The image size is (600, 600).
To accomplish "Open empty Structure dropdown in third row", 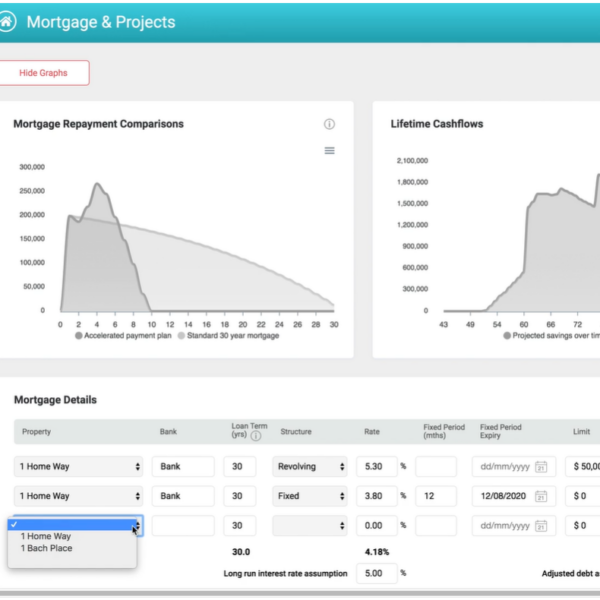I will 310,525.
